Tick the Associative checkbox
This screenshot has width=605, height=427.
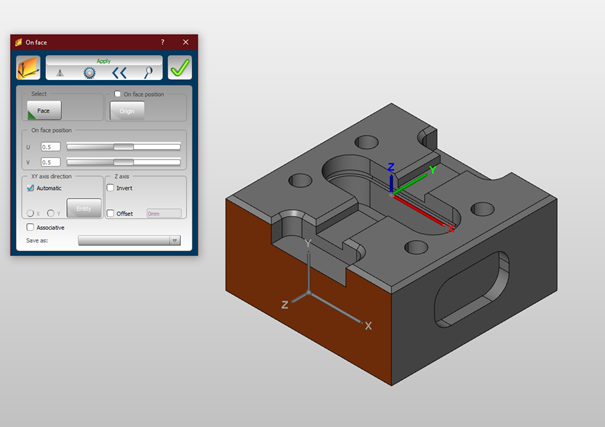pyautogui.click(x=30, y=227)
